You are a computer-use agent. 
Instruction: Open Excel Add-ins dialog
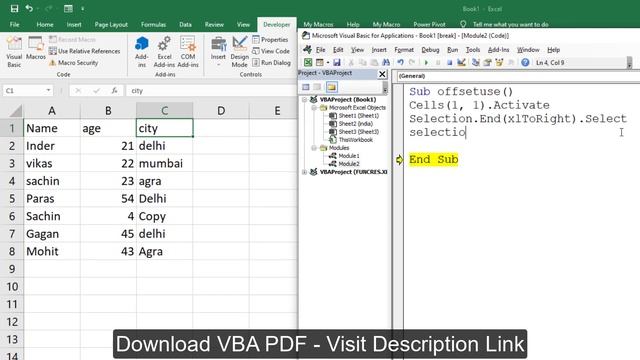[164, 52]
